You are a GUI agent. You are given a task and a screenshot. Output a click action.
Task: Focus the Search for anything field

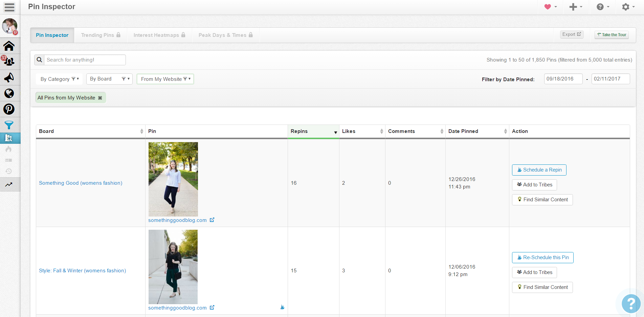point(85,60)
